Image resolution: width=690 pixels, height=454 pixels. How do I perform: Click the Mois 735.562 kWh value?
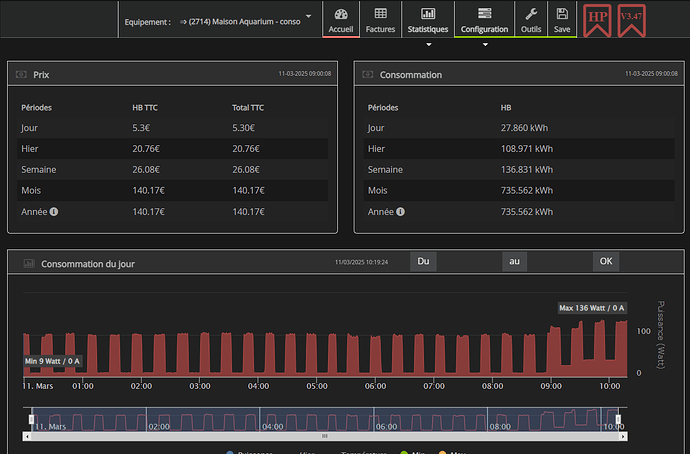[x=527, y=190]
